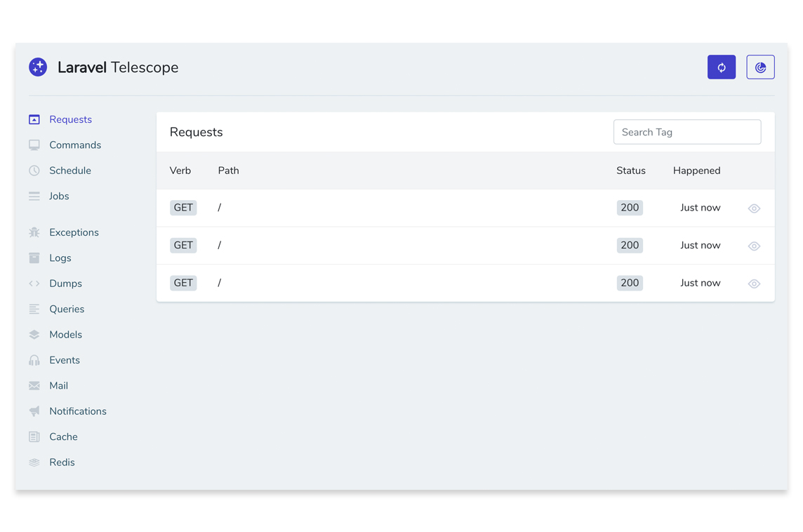View details of second GET request
Screen dimensions: 803x532
point(754,246)
